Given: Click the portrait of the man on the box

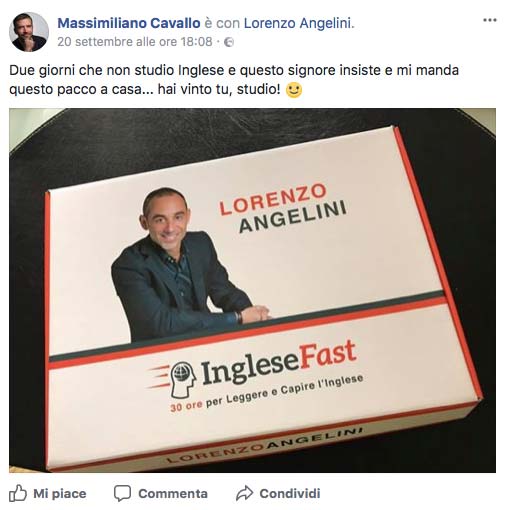Looking at the screenshot, I should tap(187, 263).
